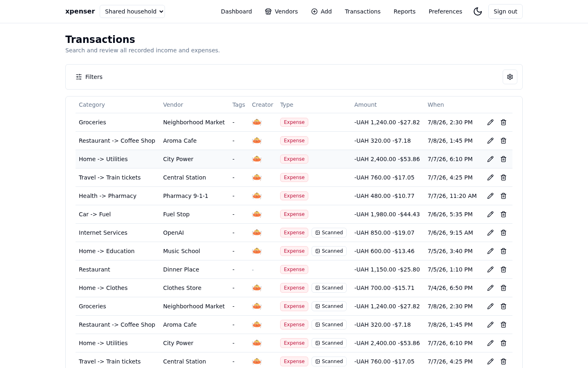Edit the Clothes Store transaction

(x=490, y=288)
